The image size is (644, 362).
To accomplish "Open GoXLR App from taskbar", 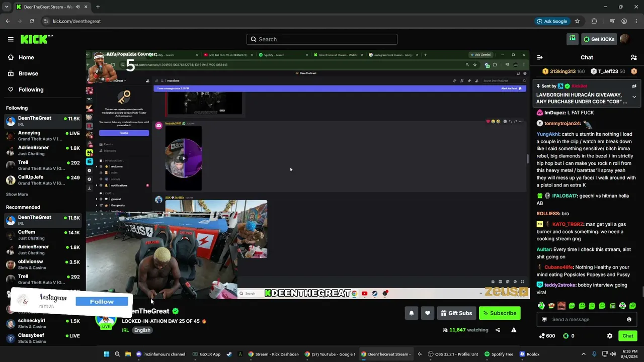I will (x=207, y=354).
